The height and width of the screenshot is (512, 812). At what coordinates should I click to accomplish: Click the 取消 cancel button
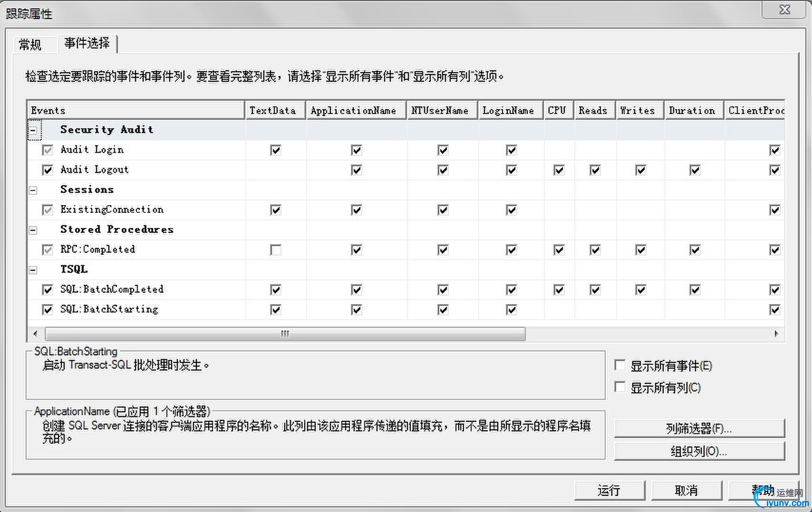click(686, 491)
